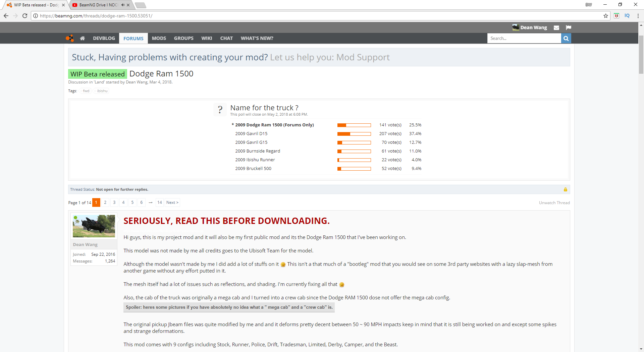Go to the home page icon
This screenshot has width=644, height=352.
pos(83,38)
